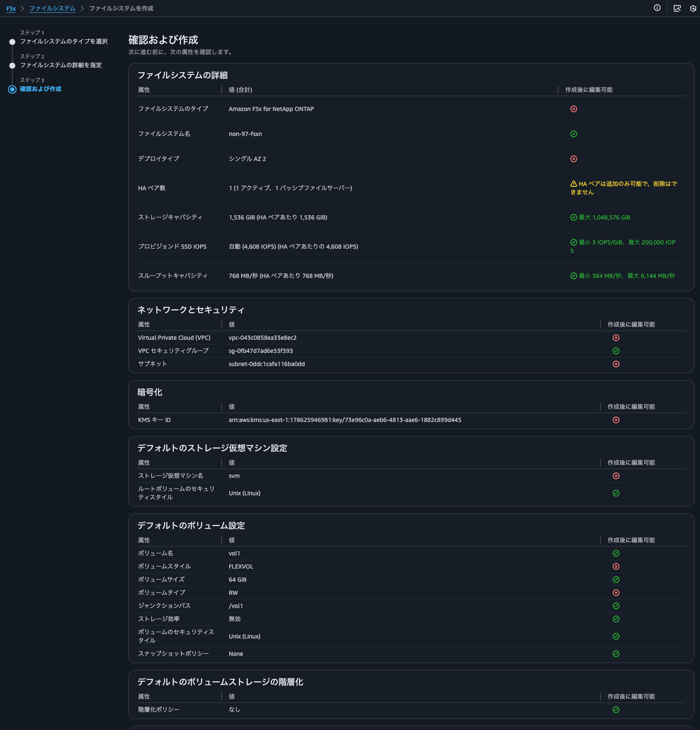The height and width of the screenshot is (730, 700).
Task: Select VPC ID vpc-043c0858ea33e8ec2
Action: (263, 338)
